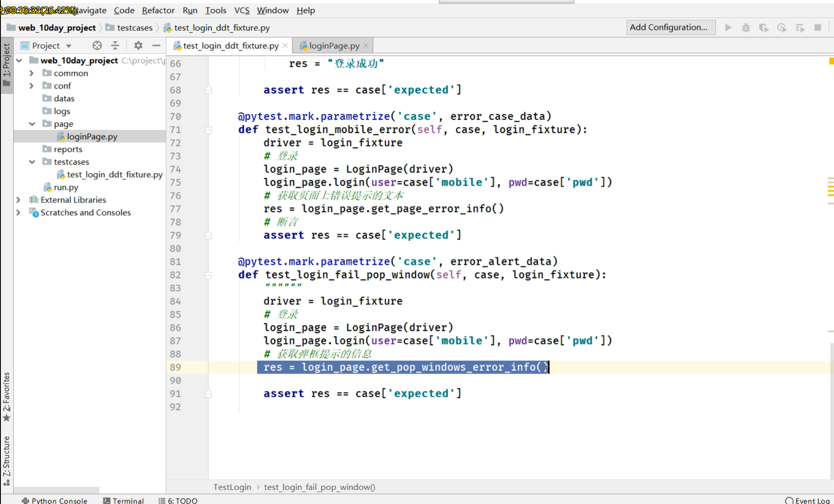834x504 pixels.
Task: Click the Stop square icon
Action: coord(818,28)
